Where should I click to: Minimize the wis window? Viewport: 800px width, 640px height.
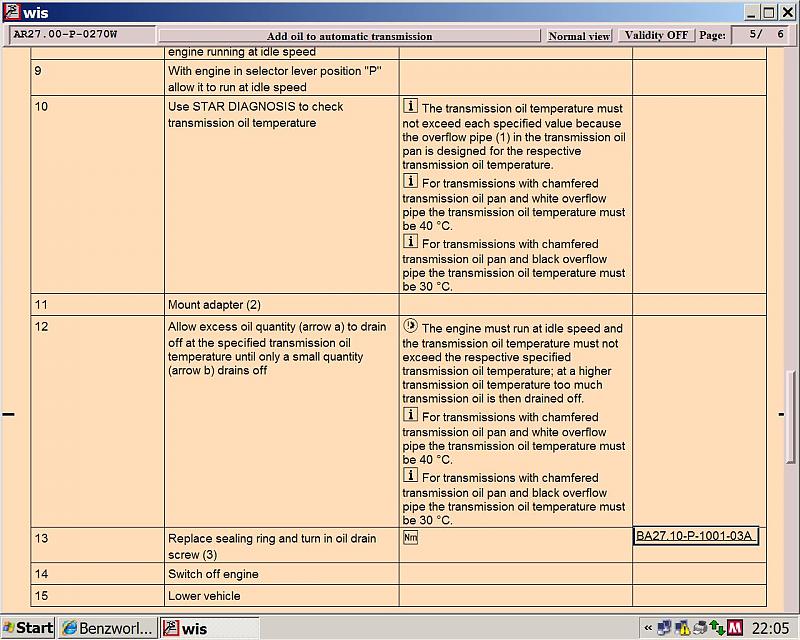coord(751,12)
